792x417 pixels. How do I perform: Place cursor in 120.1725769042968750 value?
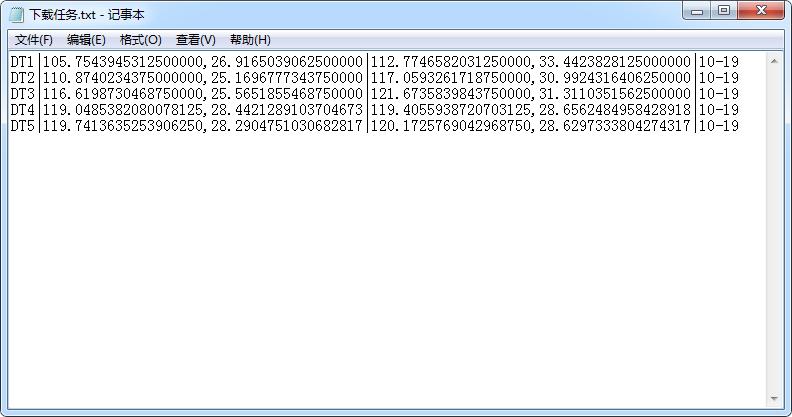tap(451, 126)
